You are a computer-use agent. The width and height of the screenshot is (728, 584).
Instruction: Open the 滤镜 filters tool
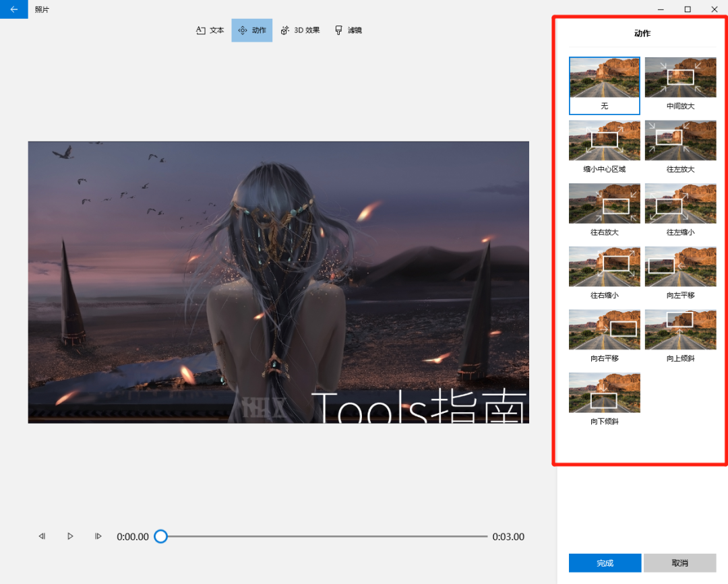point(348,30)
